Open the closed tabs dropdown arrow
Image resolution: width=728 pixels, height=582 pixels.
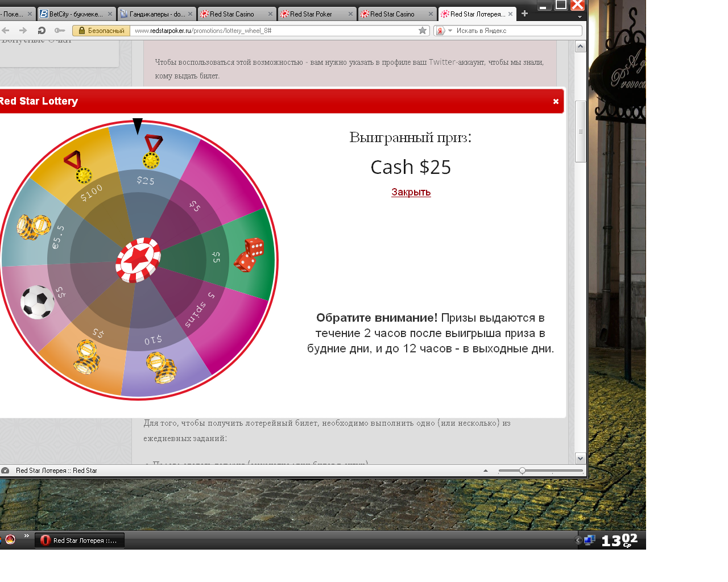tap(580, 17)
